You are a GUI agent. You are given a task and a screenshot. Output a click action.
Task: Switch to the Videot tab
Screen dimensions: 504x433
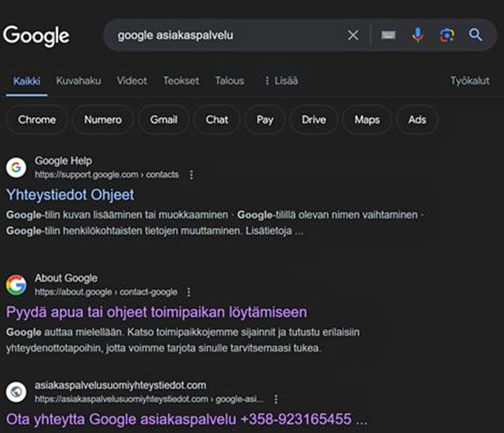(x=132, y=81)
